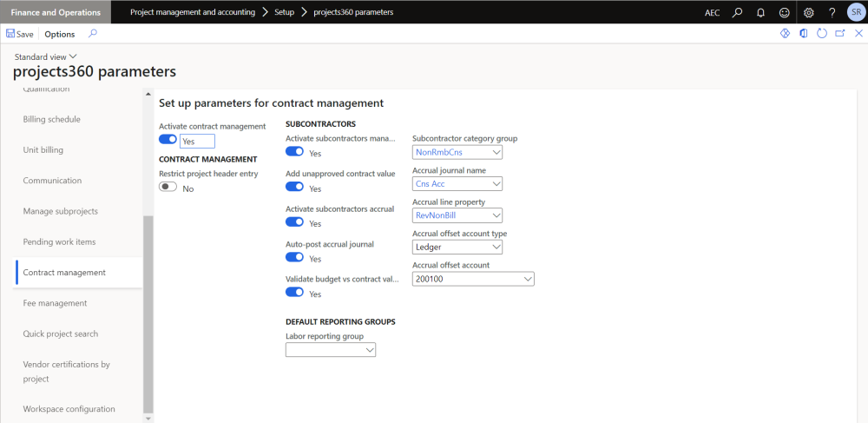The height and width of the screenshot is (423, 868).
Task: Click Setup in the breadcrumb
Action: (x=278, y=13)
